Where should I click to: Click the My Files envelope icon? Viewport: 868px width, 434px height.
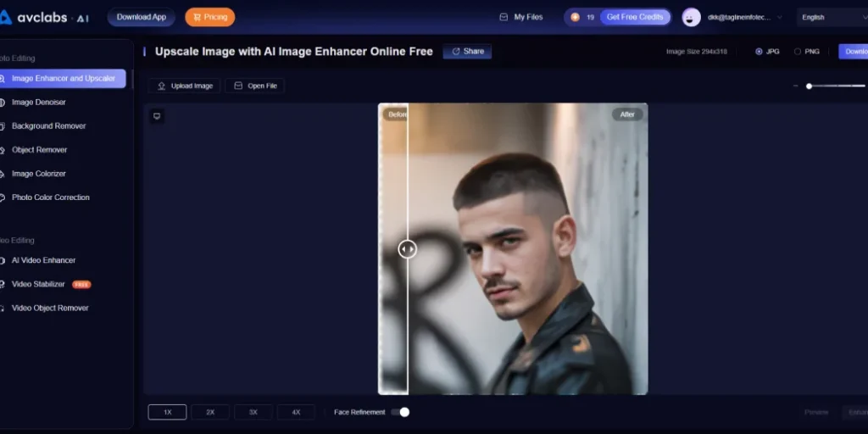(x=504, y=17)
